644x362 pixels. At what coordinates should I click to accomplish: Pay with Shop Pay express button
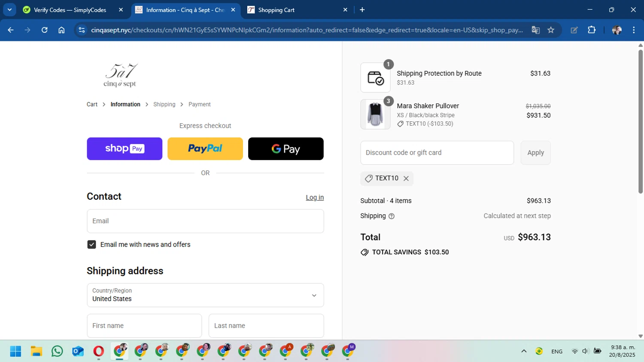click(x=125, y=149)
